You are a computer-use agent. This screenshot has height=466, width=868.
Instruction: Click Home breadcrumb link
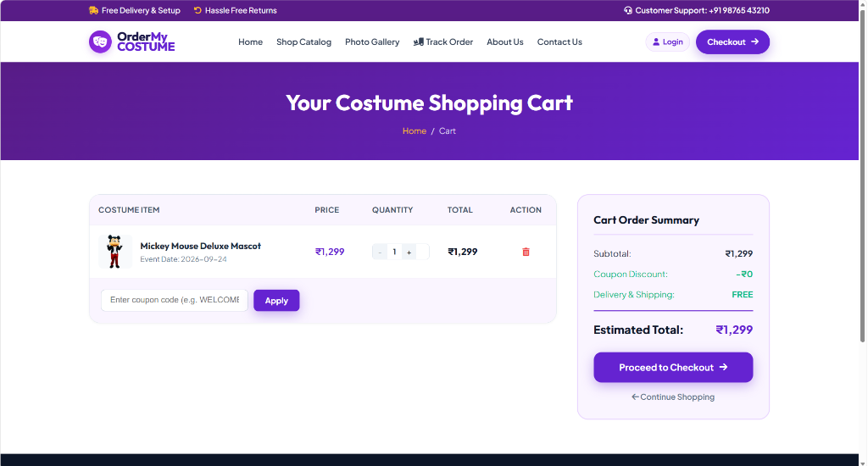click(414, 131)
